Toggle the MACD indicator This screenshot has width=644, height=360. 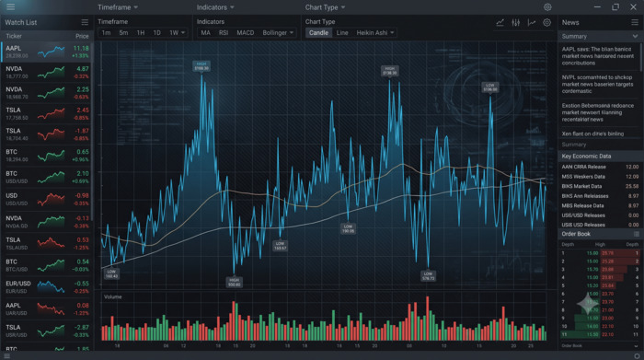tap(246, 32)
